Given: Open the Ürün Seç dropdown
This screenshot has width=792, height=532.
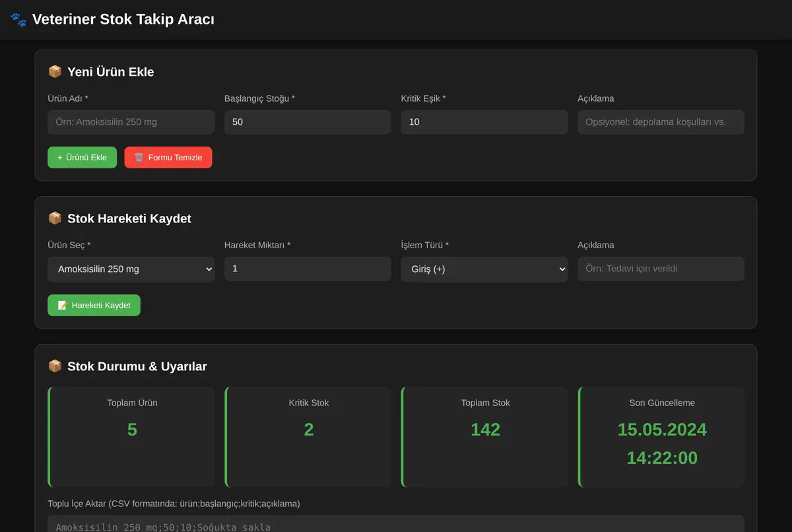Looking at the screenshot, I should point(131,269).
